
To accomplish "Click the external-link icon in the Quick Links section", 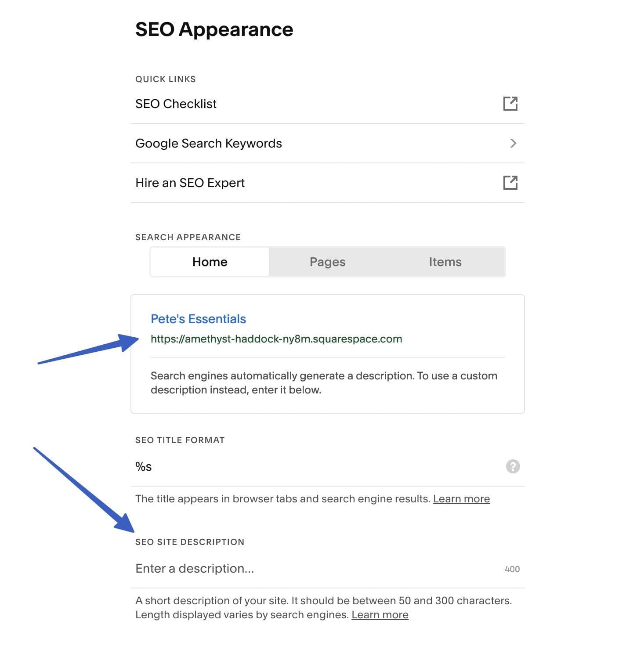I will coord(511,104).
